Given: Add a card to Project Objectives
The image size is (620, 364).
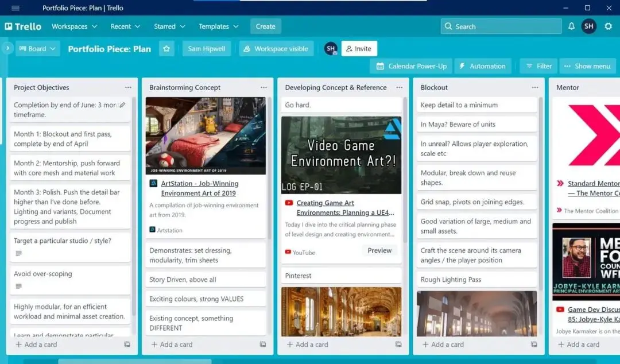Looking at the screenshot, I should pyautogui.click(x=36, y=344).
